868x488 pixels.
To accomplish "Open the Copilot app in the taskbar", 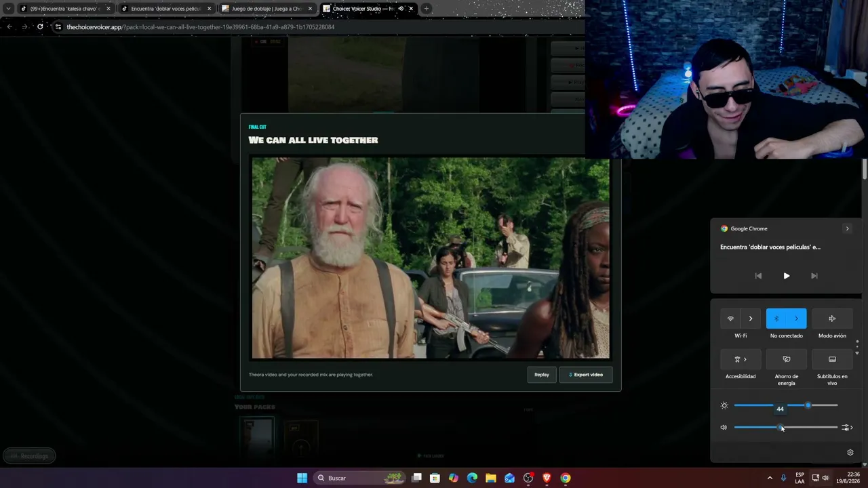I will (x=454, y=478).
